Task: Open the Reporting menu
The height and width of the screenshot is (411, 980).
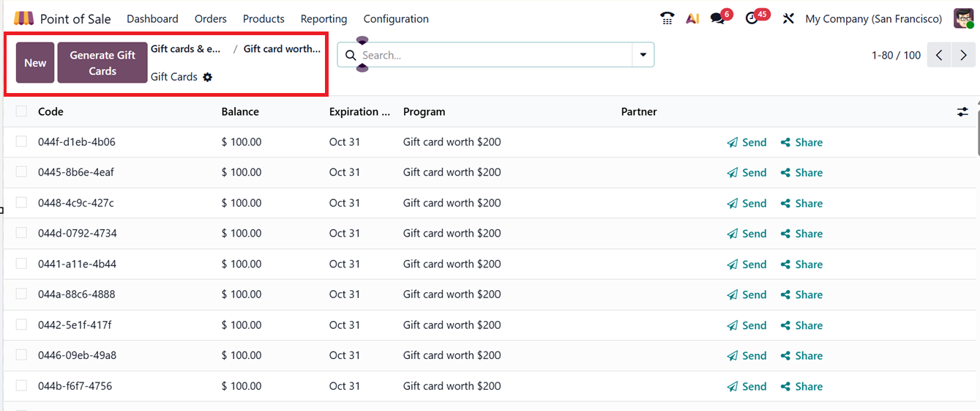Action: 323,18
